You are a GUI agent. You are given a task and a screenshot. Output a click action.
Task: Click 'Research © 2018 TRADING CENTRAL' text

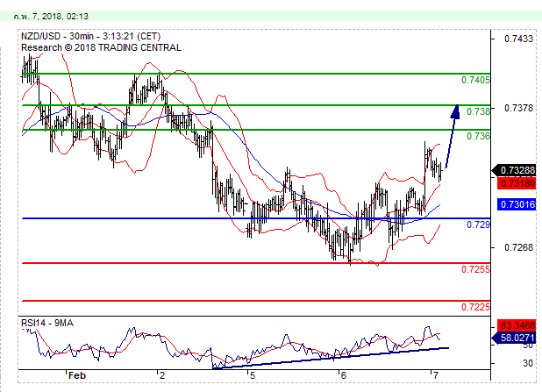(x=101, y=47)
